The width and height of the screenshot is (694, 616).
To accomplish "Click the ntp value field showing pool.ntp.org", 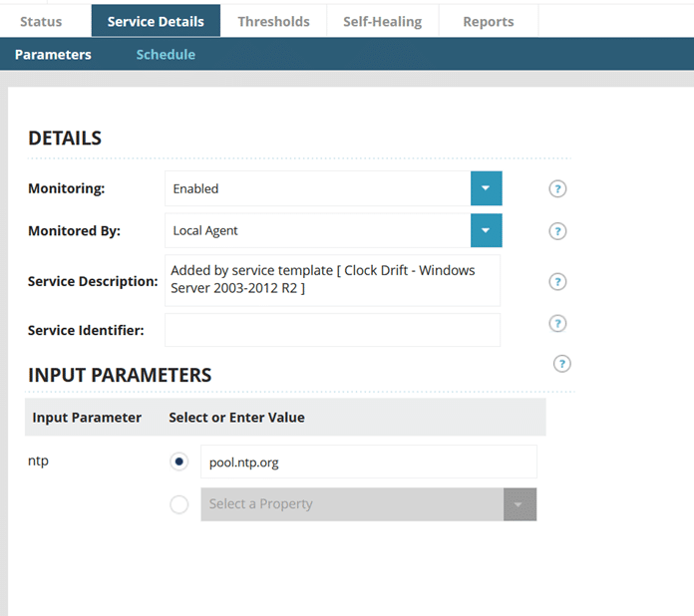I will (368, 462).
